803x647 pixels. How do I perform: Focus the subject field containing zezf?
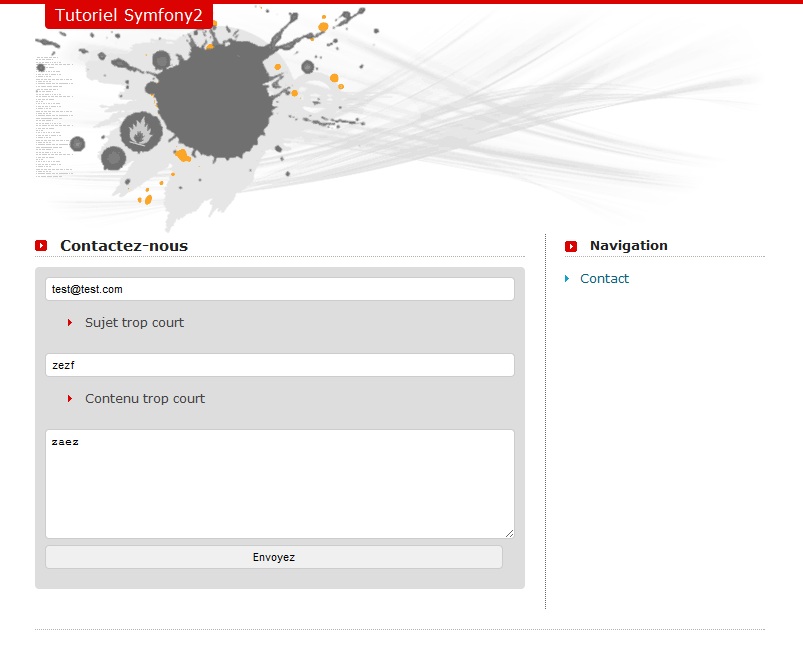click(x=280, y=365)
